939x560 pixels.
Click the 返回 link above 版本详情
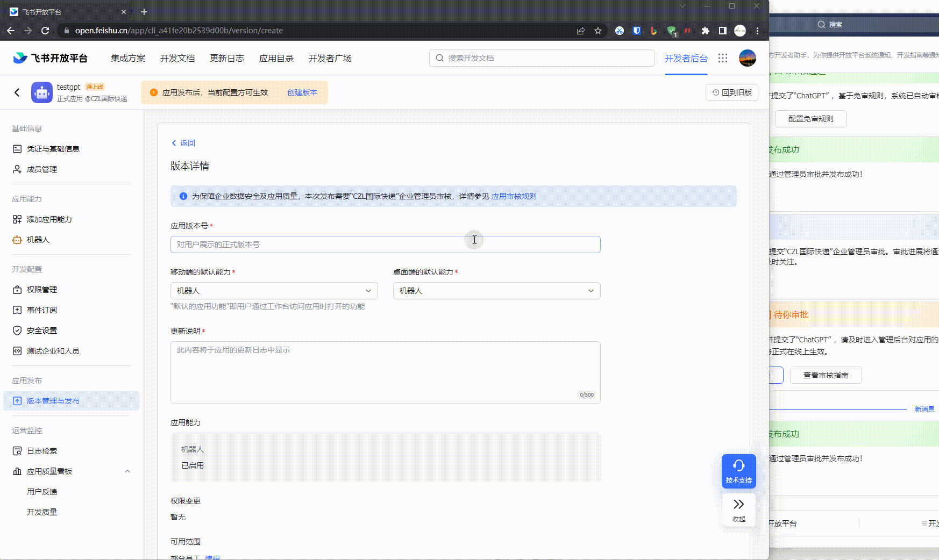point(183,143)
